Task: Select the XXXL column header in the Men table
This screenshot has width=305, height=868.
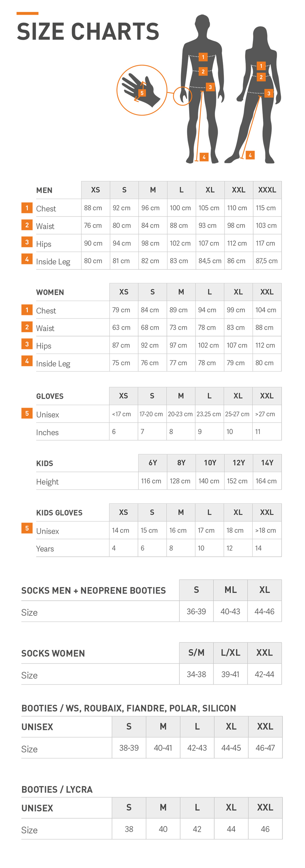Action: (267, 190)
